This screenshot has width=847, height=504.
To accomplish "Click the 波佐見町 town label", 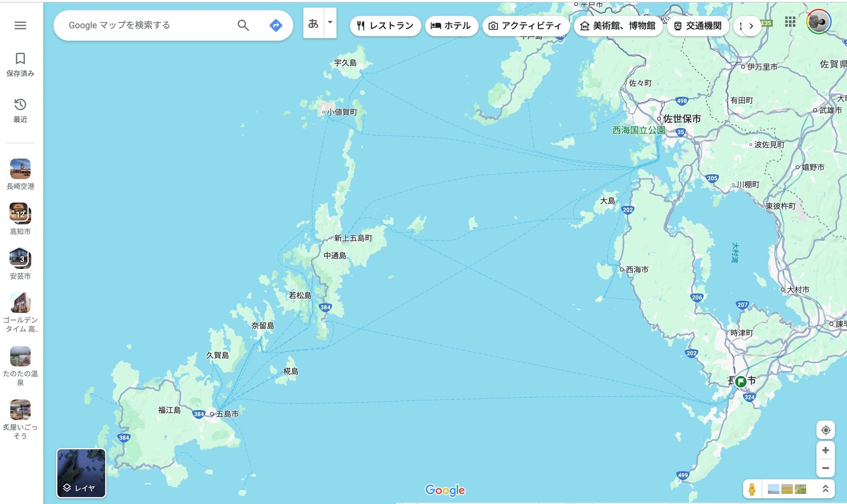I will coord(769,144).
